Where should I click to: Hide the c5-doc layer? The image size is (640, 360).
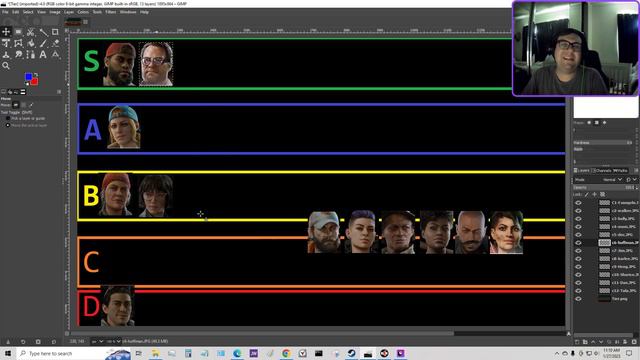pyautogui.click(x=578, y=235)
